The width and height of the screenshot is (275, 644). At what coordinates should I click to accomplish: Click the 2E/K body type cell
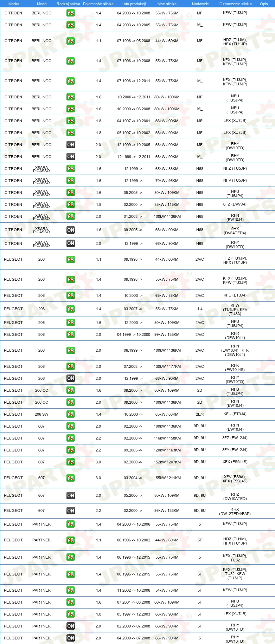(x=200, y=414)
